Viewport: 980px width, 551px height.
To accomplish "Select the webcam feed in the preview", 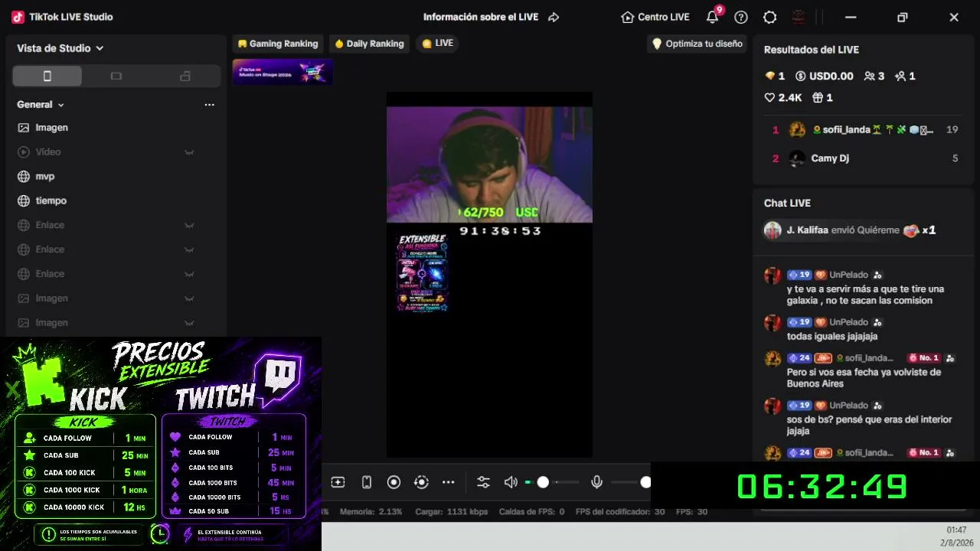I will tap(489, 165).
